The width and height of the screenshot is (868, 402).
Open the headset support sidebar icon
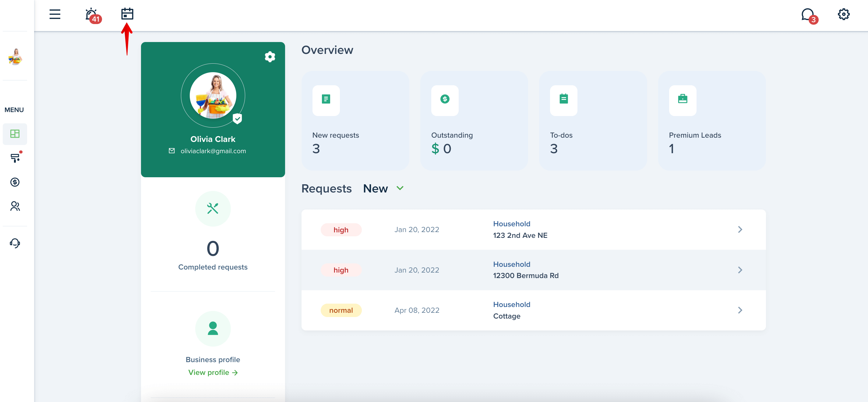[15, 243]
